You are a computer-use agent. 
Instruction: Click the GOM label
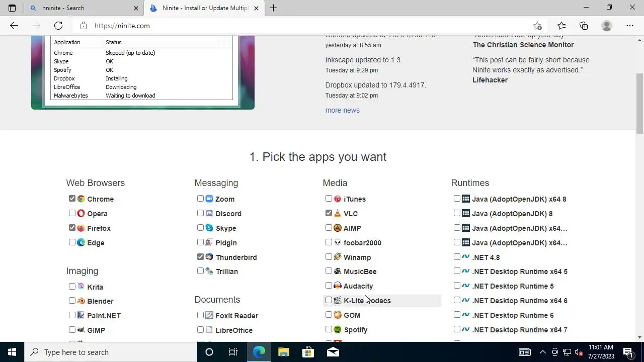pyautogui.click(x=352, y=315)
